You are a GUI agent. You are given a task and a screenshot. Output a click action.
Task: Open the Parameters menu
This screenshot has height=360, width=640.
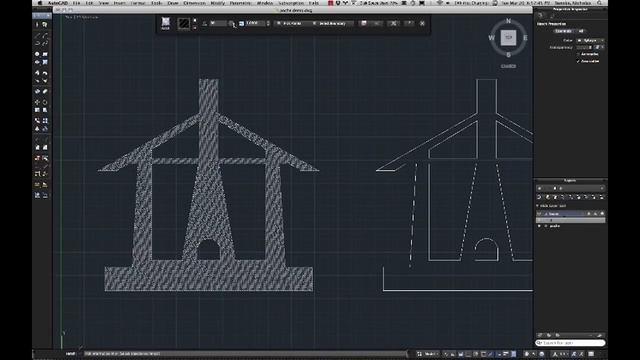(240, 3)
